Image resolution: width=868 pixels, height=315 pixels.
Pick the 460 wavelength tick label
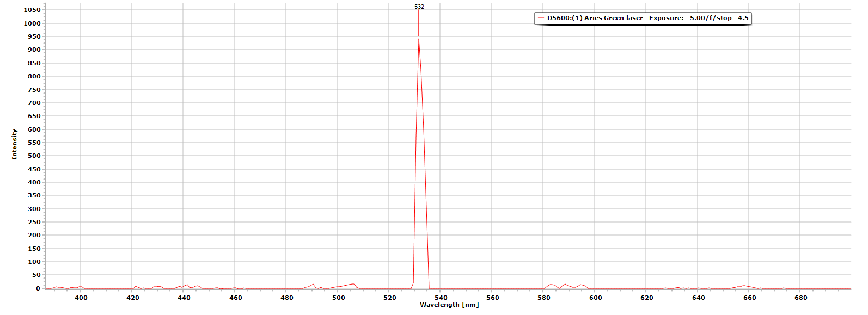click(x=236, y=298)
